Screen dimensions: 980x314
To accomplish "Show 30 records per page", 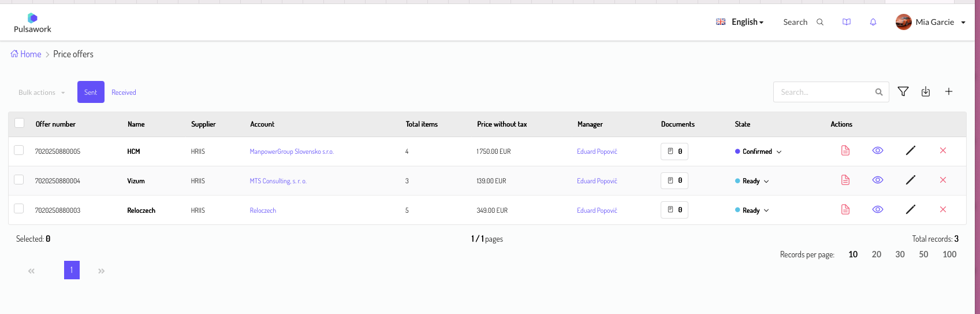I will [x=900, y=254].
